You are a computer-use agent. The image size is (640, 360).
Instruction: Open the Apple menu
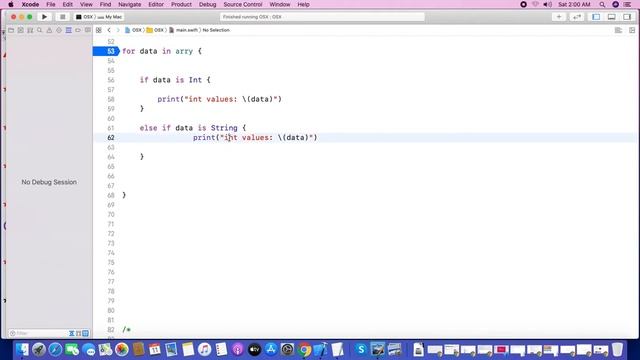11,4
